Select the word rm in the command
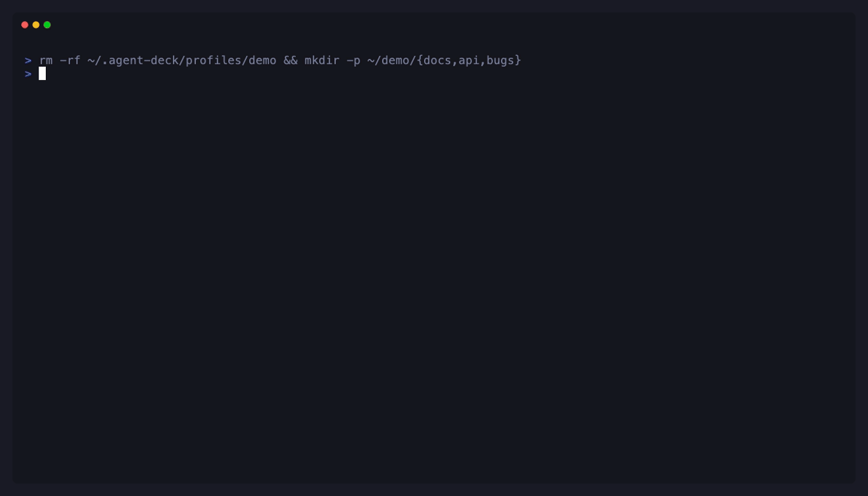The width and height of the screenshot is (868, 496). click(46, 60)
